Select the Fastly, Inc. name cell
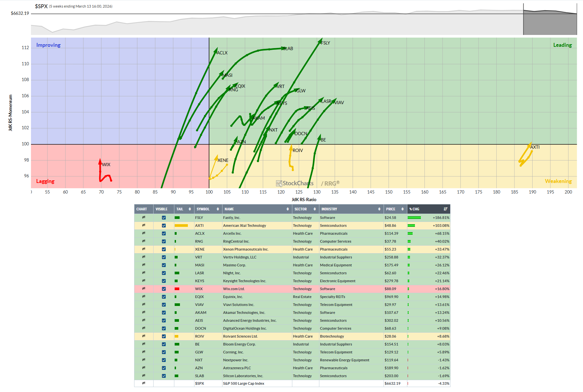The image size is (583, 392). (x=257, y=218)
